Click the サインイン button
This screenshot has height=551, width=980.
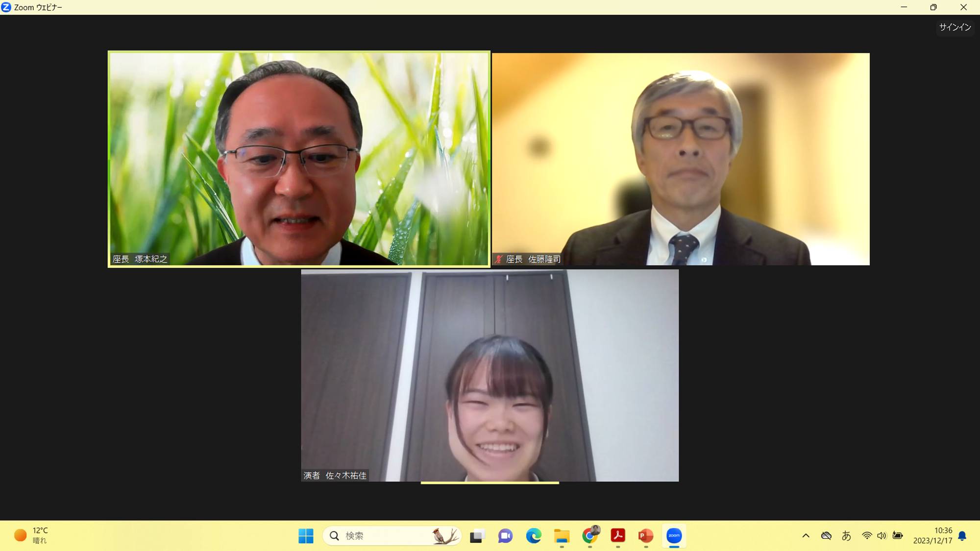click(955, 27)
